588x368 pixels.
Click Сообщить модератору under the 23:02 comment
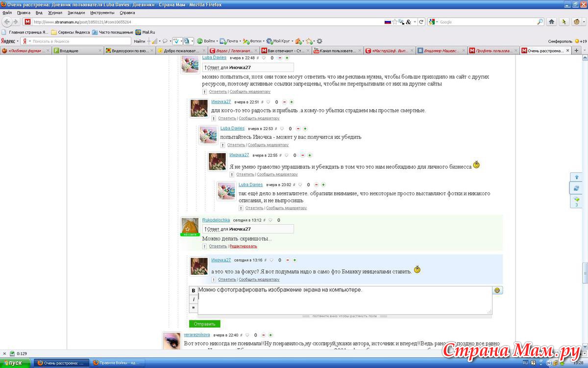(287, 208)
